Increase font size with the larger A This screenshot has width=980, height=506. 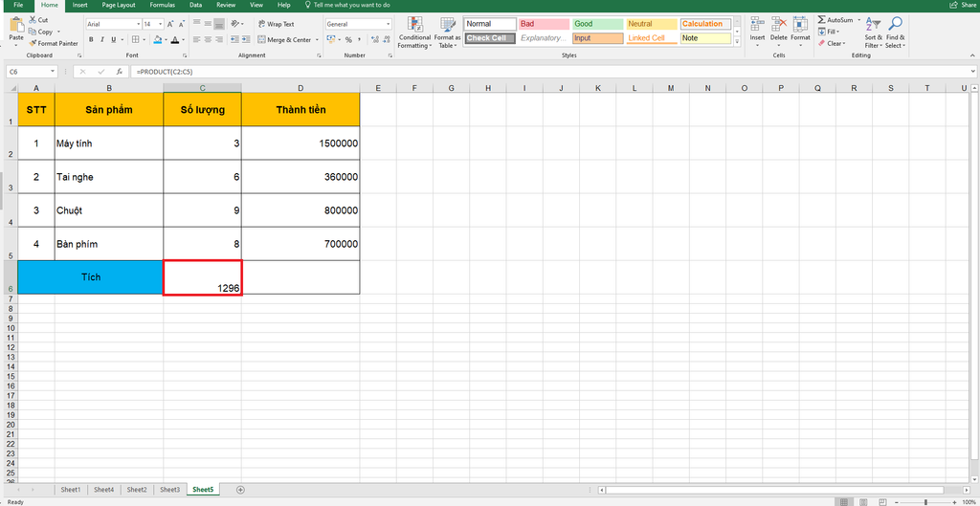[x=170, y=24]
